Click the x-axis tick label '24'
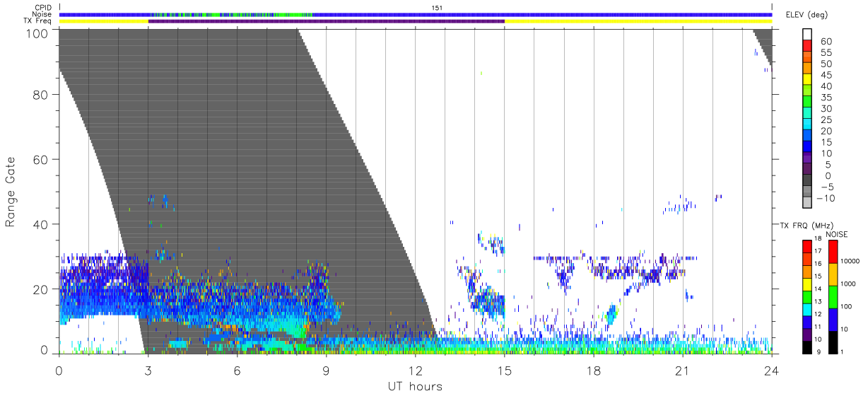The image size is (868, 401). click(x=771, y=371)
